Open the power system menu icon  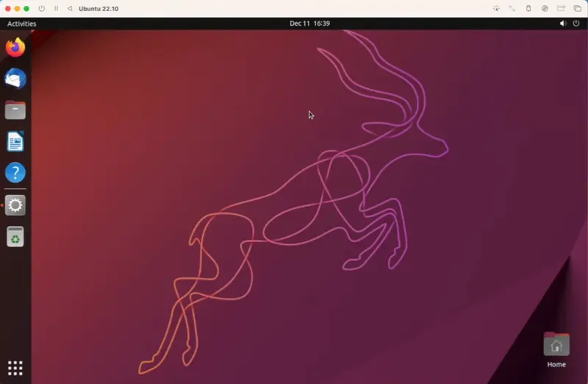coord(576,24)
